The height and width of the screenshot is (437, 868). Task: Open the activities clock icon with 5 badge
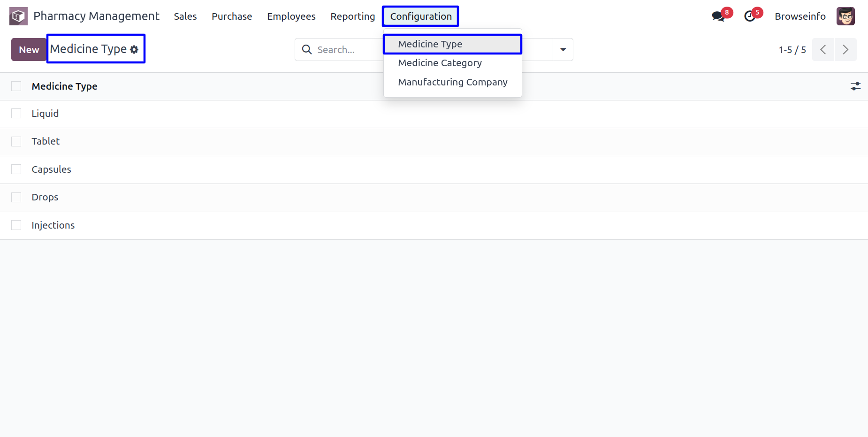pyautogui.click(x=750, y=16)
